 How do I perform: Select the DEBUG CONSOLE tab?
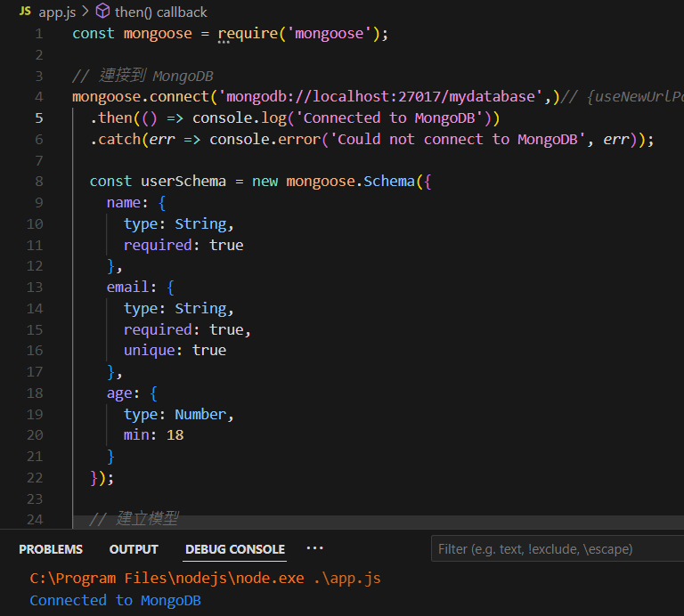point(235,549)
